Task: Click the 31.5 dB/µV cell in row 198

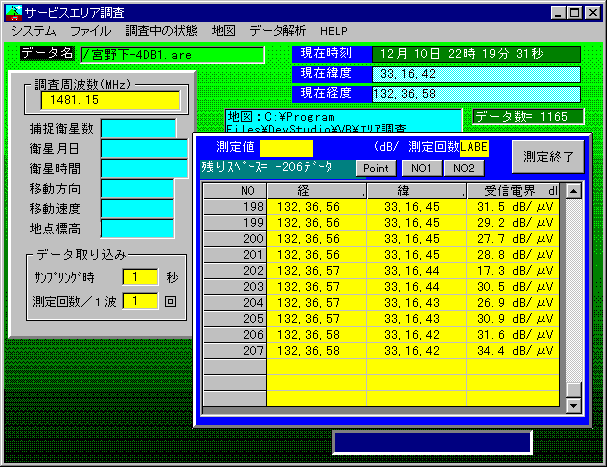Action: (513, 207)
